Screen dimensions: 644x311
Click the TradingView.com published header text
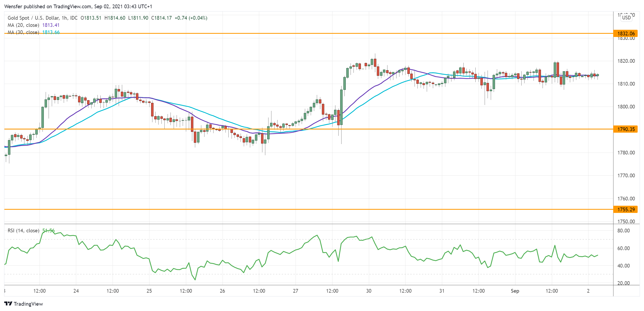pyautogui.click(x=78, y=6)
